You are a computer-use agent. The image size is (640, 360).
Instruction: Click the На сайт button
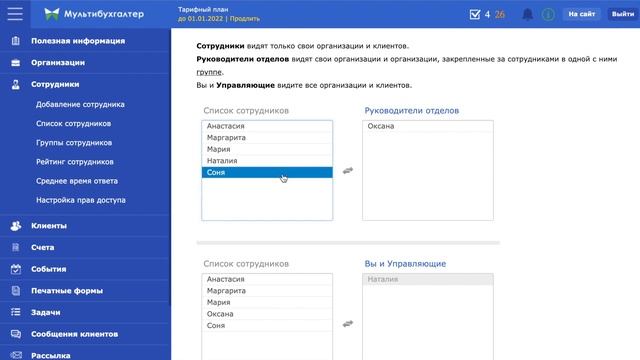point(582,14)
